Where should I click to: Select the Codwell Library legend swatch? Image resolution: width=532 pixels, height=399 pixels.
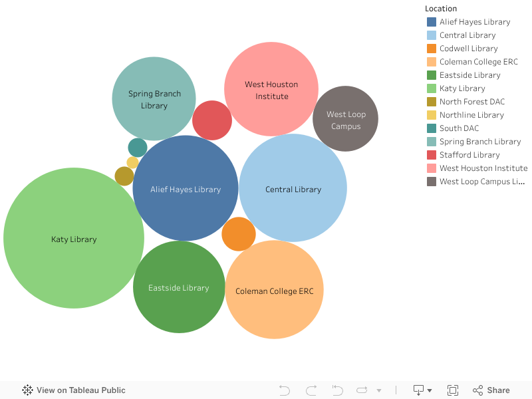click(431, 49)
